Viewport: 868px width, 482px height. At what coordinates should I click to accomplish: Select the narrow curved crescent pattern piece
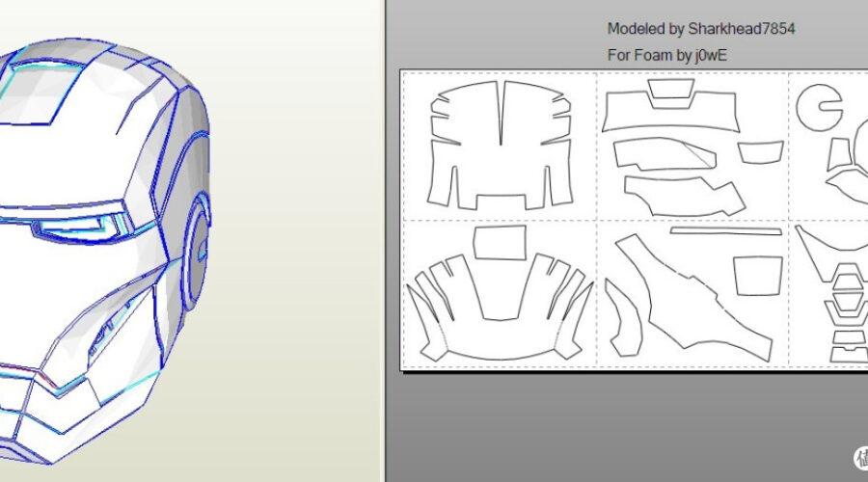(623, 317)
